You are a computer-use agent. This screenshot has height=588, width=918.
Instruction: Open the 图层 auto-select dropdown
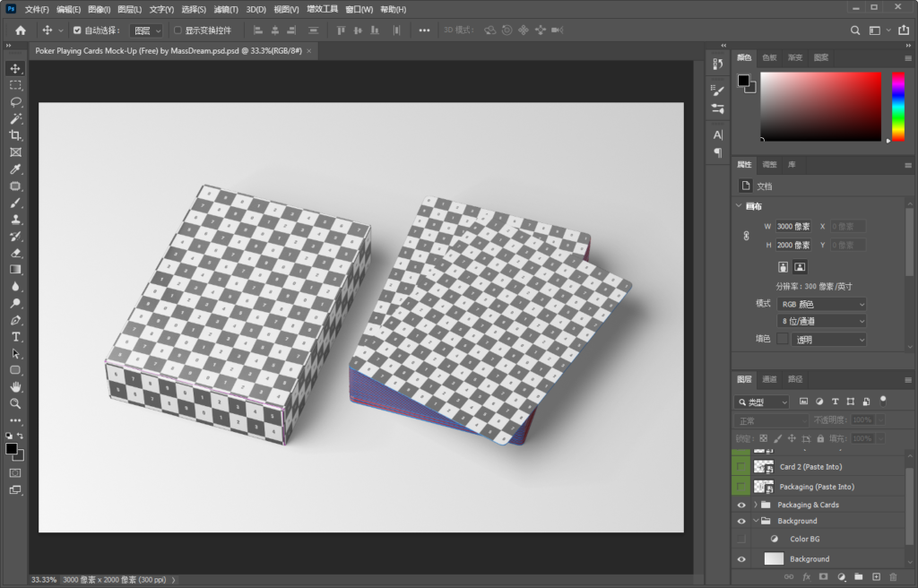pos(146,30)
